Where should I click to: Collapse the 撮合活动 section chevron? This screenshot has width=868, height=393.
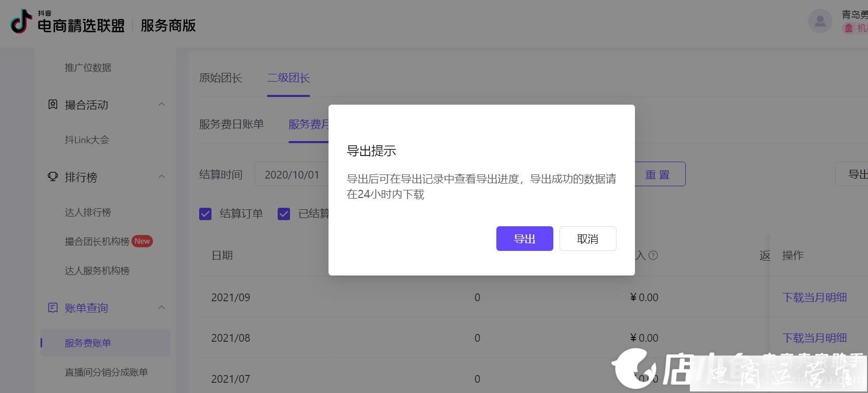tap(162, 105)
